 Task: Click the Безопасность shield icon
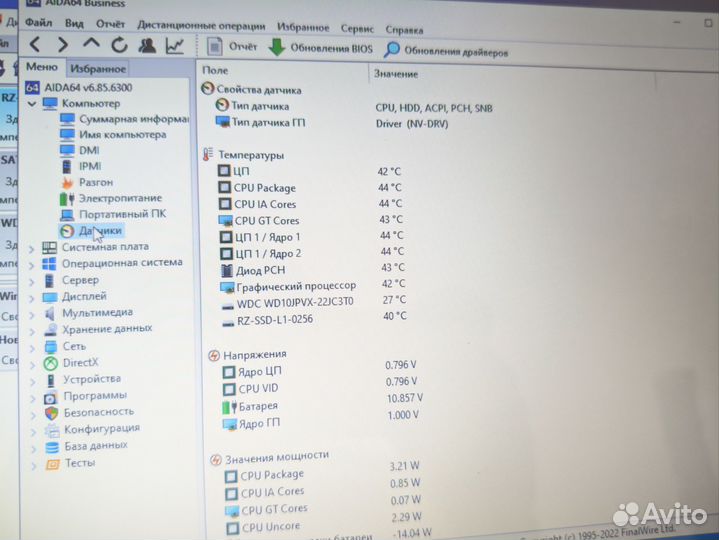click(x=51, y=413)
